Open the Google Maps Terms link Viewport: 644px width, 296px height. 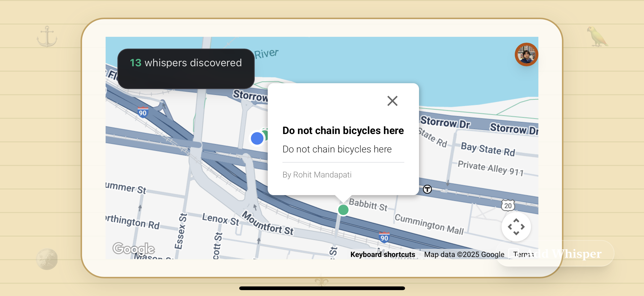[x=523, y=254]
